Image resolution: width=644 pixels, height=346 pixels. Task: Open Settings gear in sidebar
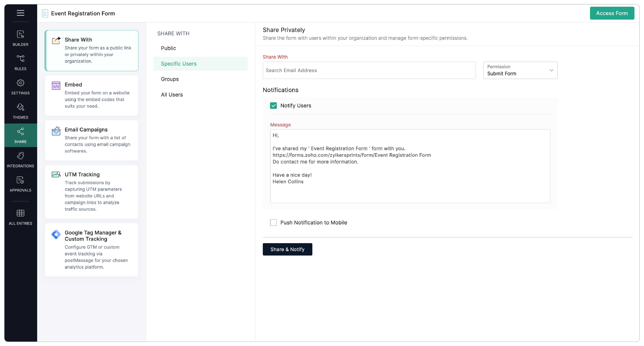click(x=21, y=87)
